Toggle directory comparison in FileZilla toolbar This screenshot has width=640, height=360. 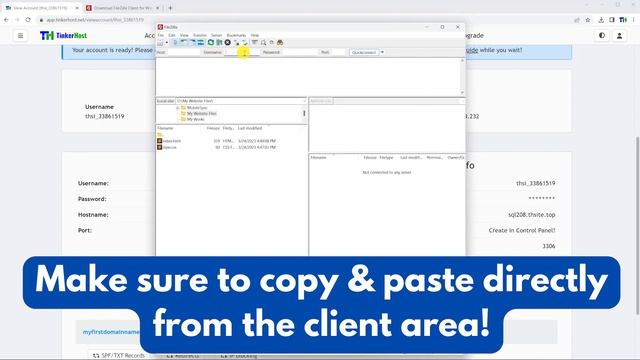pyautogui.click(x=263, y=42)
